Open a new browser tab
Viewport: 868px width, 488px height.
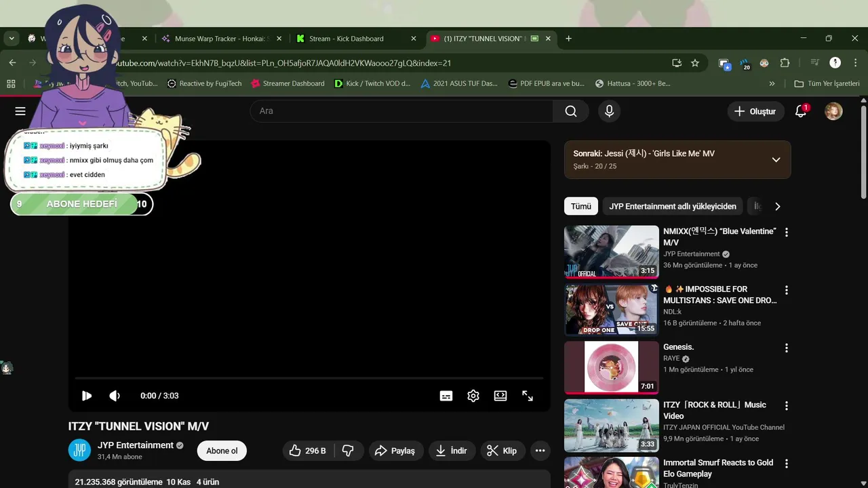click(x=568, y=39)
